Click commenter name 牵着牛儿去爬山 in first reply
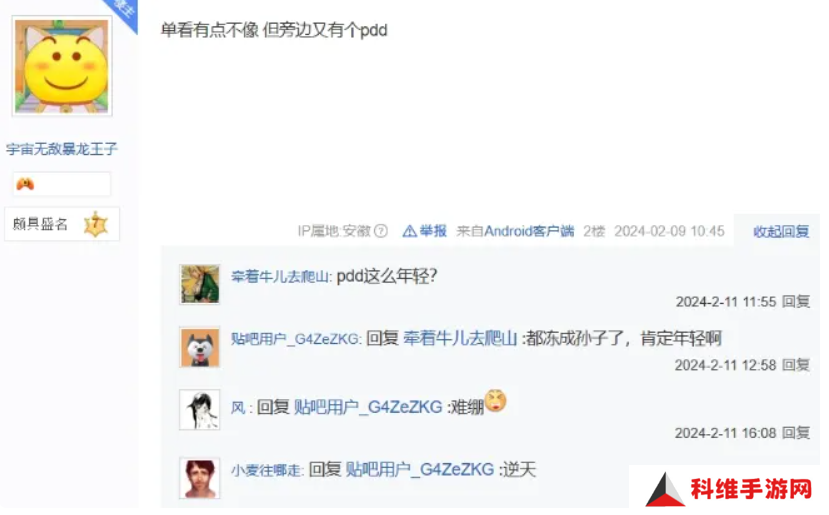This screenshot has height=515, width=829. point(280,277)
